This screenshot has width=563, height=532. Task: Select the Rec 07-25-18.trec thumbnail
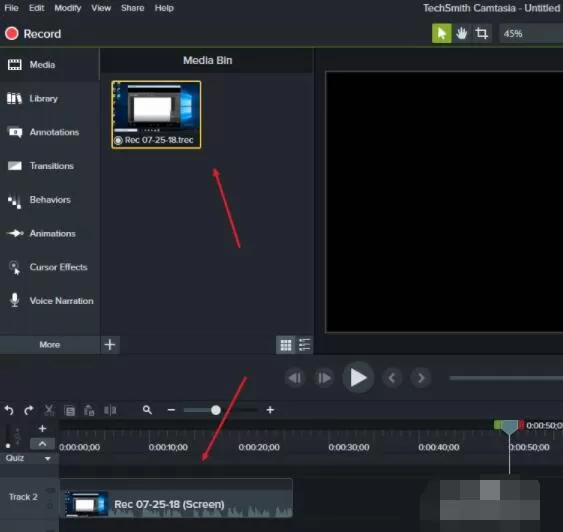[x=156, y=115]
